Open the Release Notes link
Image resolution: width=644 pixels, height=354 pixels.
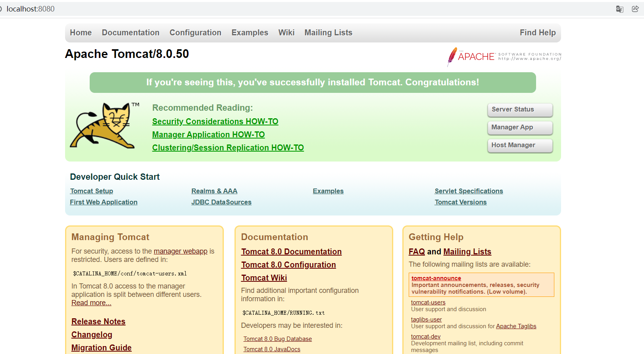click(x=98, y=321)
